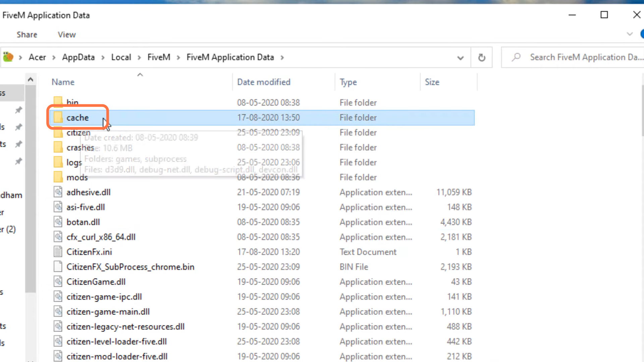Refresh the folder view
The height and width of the screenshot is (362, 644).
point(482,57)
